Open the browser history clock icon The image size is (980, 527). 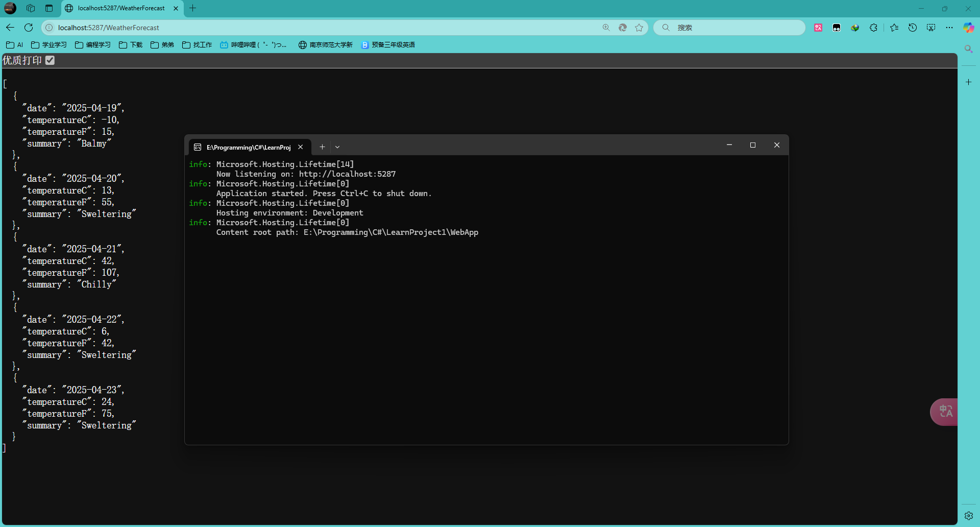(913, 28)
